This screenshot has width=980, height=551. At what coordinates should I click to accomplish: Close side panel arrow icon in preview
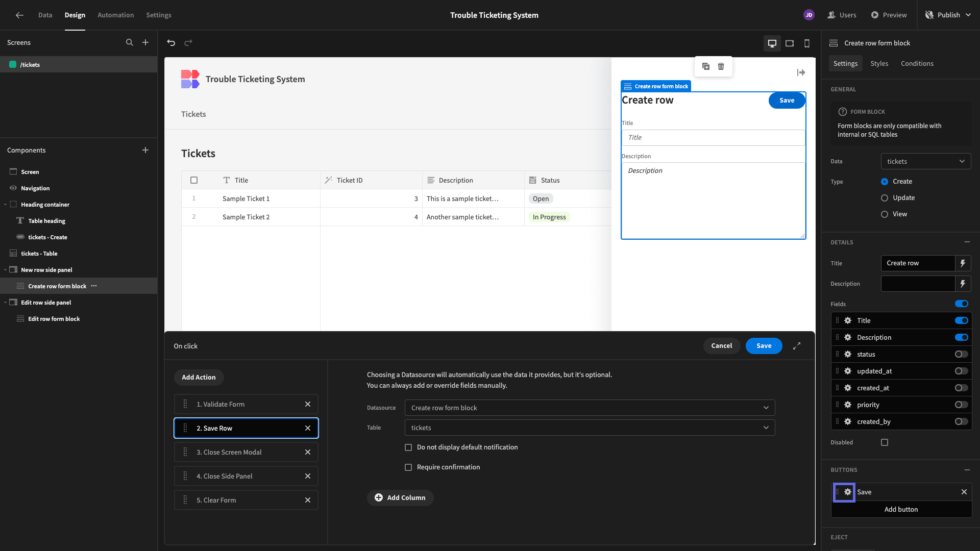[x=801, y=72]
